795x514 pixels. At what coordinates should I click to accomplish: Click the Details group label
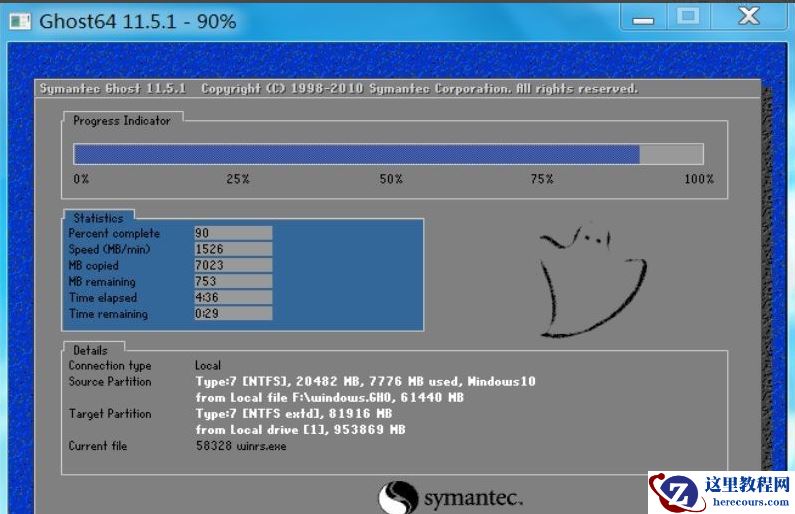(90, 350)
